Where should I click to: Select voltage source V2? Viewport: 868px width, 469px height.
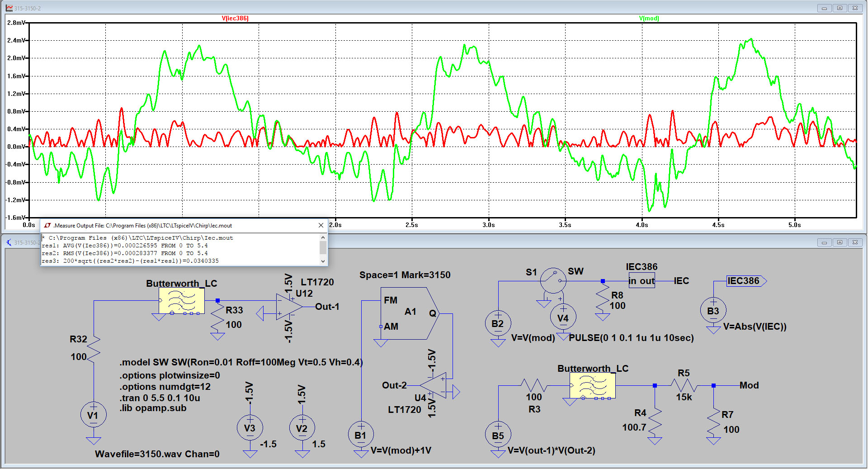(302, 427)
